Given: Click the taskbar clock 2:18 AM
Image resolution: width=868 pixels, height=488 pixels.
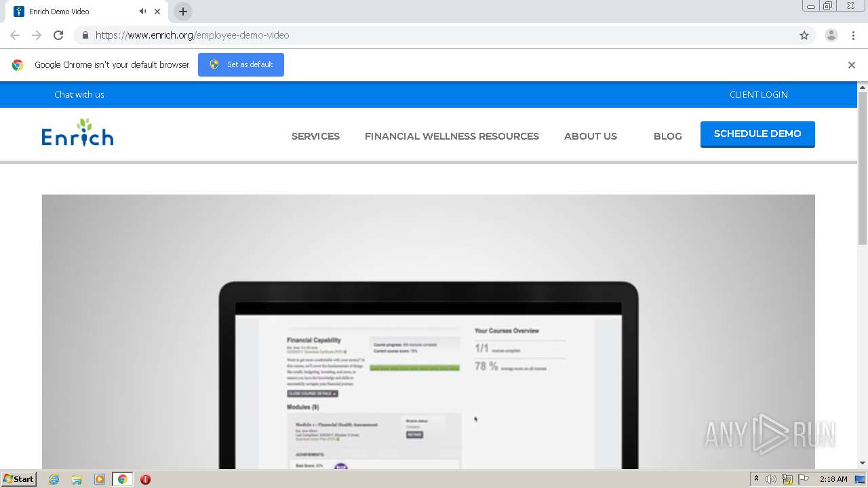Looking at the screenshot, I should [833, 479].
